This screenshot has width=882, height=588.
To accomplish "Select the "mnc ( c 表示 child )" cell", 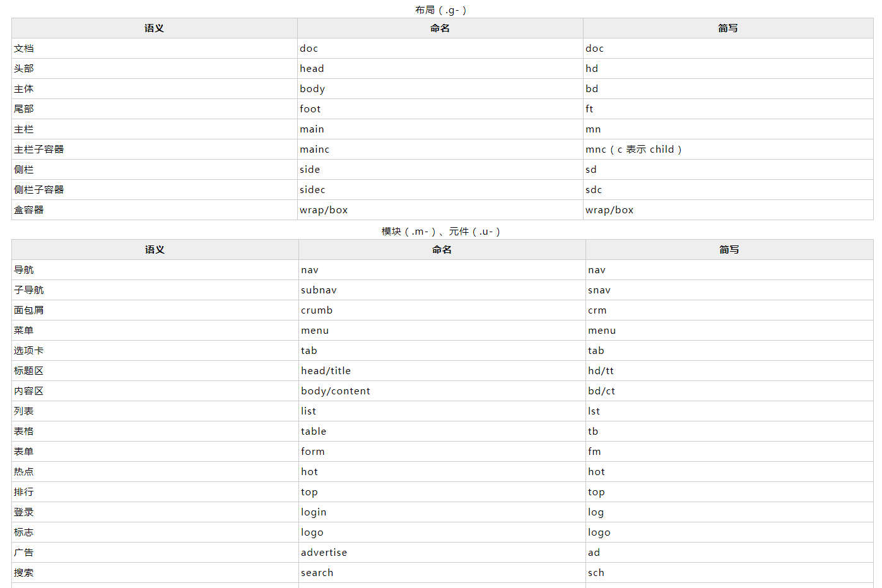I will [633, 150].
